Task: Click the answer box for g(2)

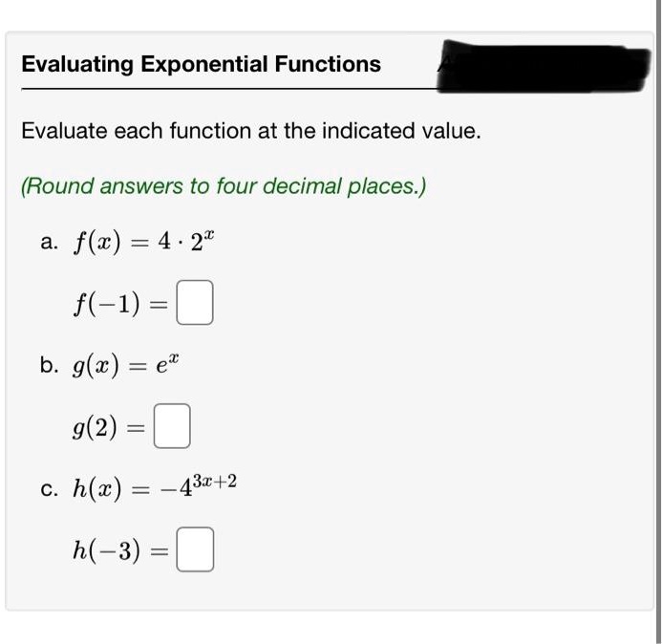Action: [x=173, y=427]
